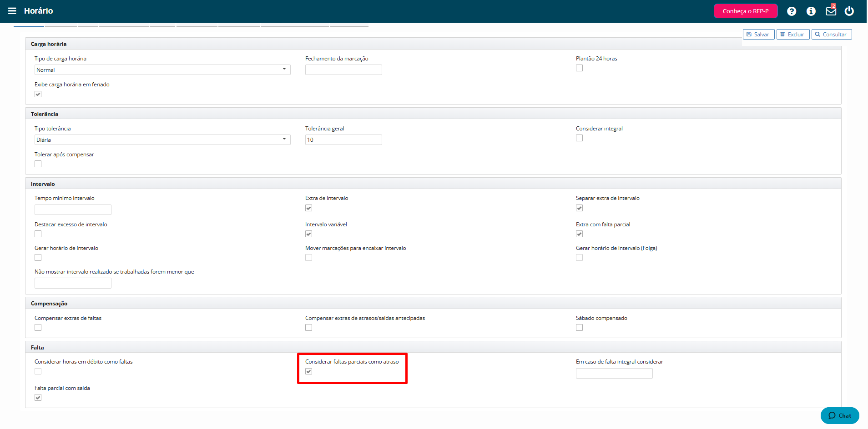Toggle Tolerar após compensar checkbox
The width and height of the screenshot is (868, 429).
coord(38,164)
